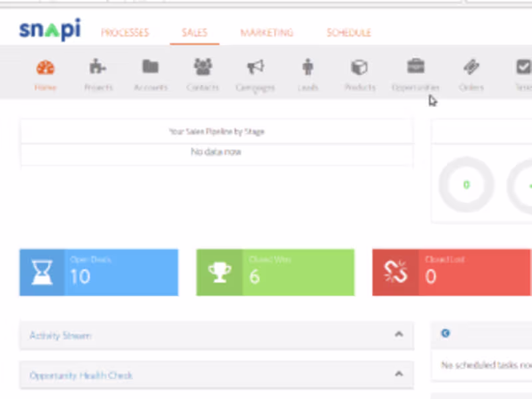This screenshot has height=399, width=532.
Task: Click the Open Deals count 10
Action: coord(80,277)
